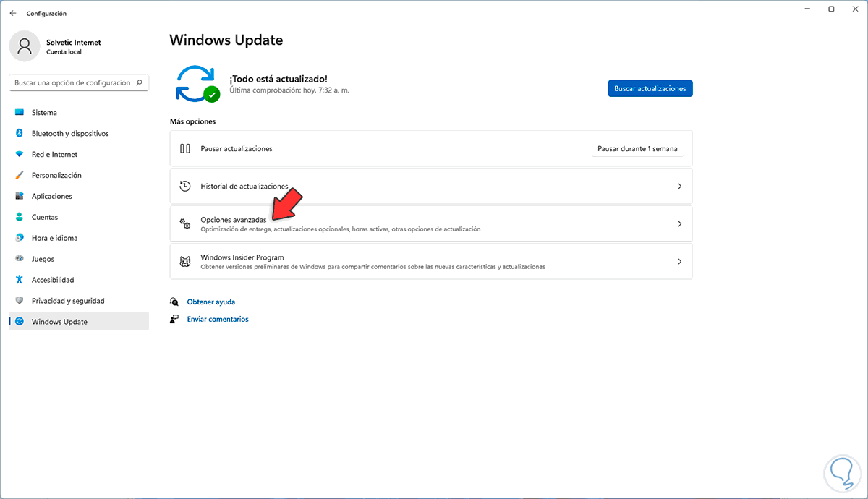The image size is (868, 499).
Task: Click the Opciones avanzadas gear icon
Action: tap(185, 223)
